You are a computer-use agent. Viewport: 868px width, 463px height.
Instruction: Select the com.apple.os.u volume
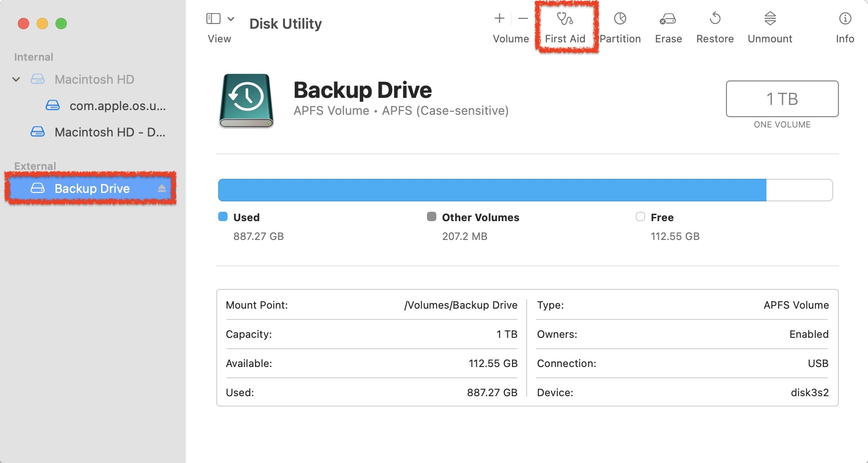(x=117, y=106)
